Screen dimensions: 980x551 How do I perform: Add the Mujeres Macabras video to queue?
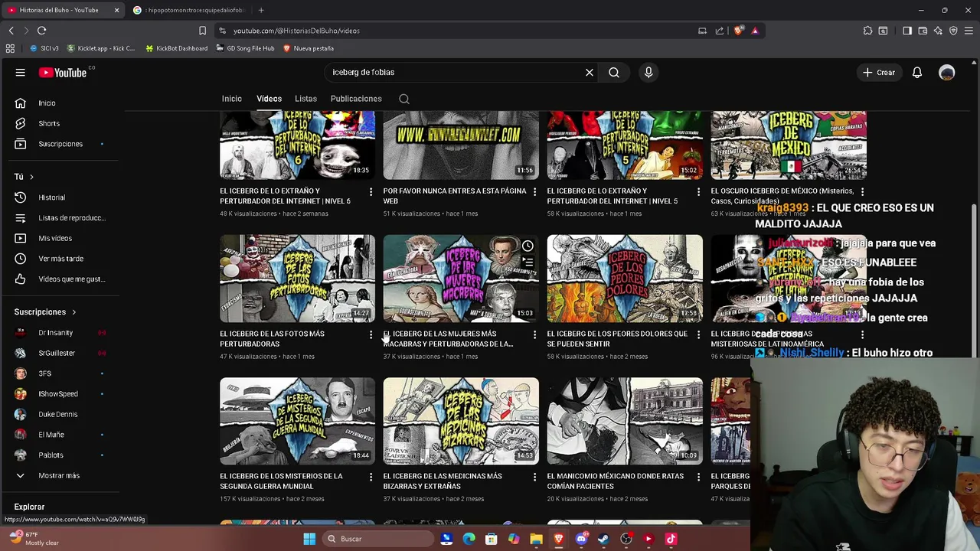tap(528, 262)
